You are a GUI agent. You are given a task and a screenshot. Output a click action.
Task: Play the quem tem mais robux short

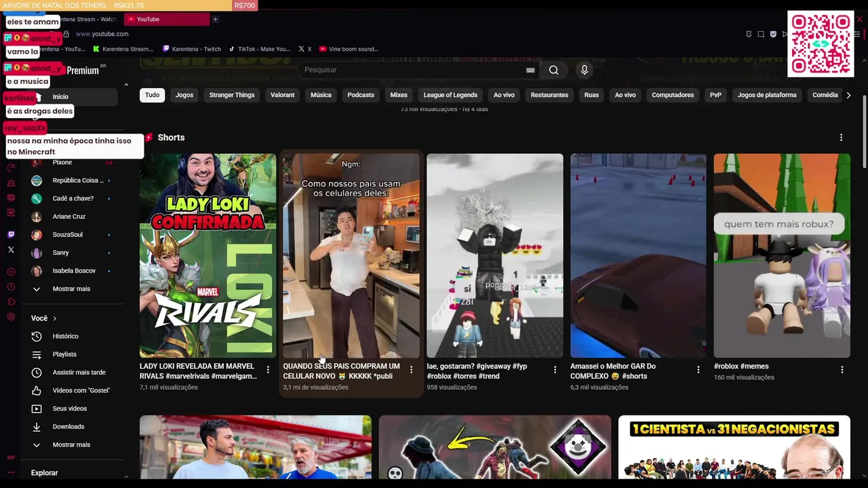tap(781, 256)
